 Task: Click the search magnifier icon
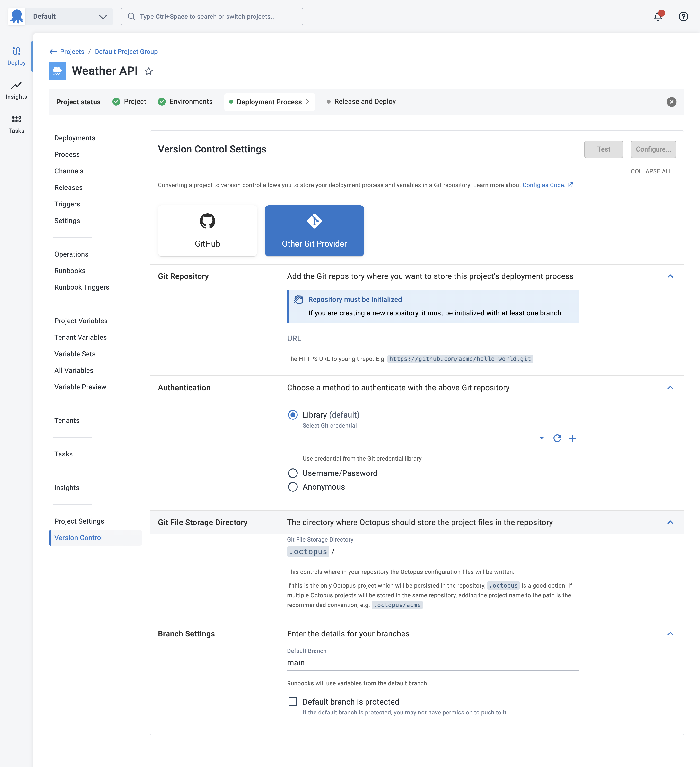pos(131,16)
